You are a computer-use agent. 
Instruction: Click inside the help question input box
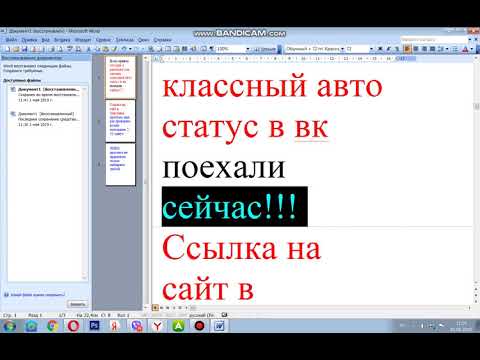(433, 40)
